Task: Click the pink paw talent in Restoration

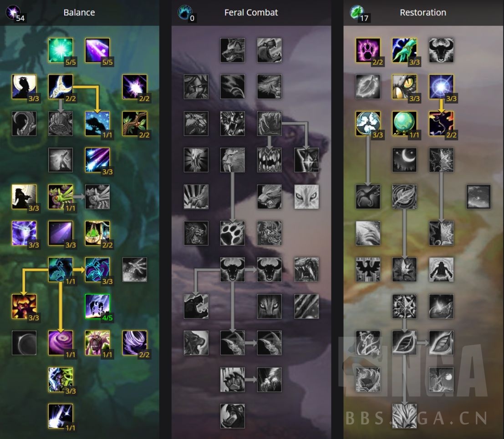Action: point(368,50)
